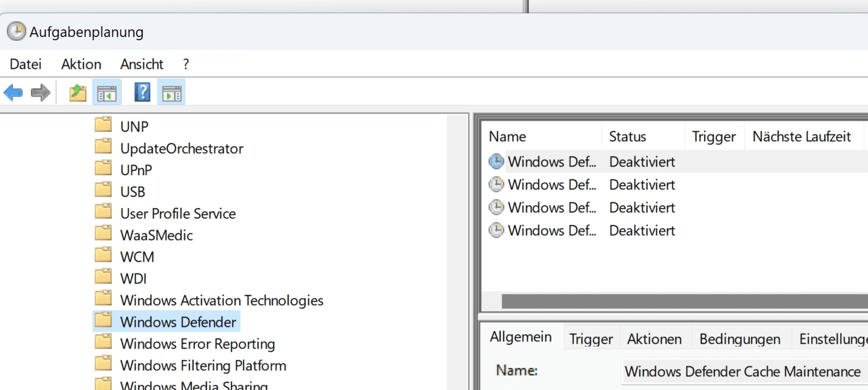Switch to the Allgemein tab

(521, 337)
